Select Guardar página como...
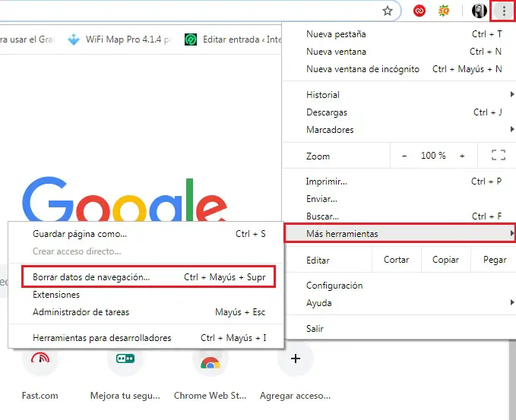The height and width of the screenshot is (420, 516). pos(146,234)
